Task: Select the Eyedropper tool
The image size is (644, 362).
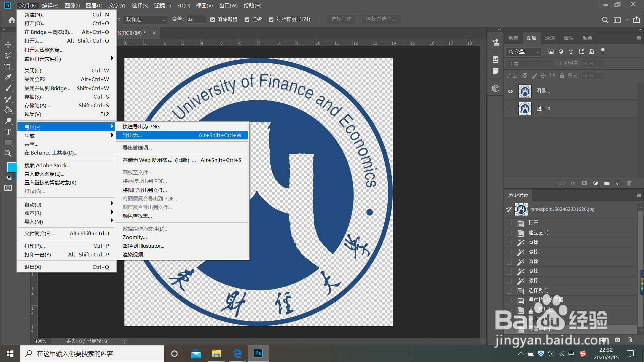Action: [8, 77]
